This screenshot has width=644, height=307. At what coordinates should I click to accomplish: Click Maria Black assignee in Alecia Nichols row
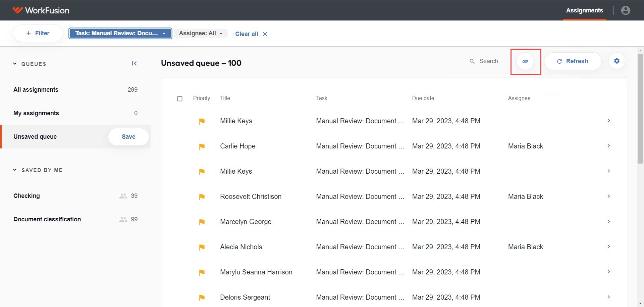(525, 247)
